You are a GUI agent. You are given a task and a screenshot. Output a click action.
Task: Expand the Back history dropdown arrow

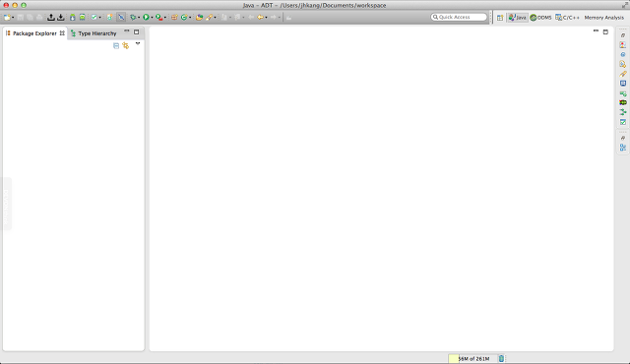coord(266,18)
